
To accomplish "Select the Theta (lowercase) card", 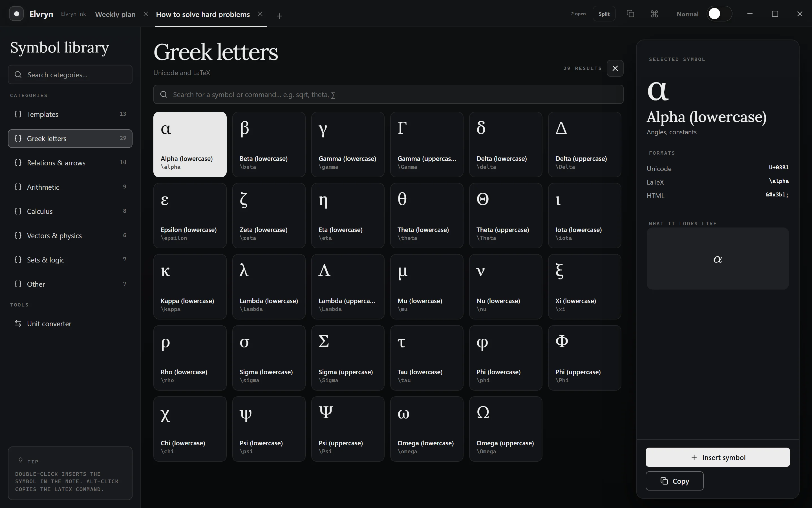I will tap(427, 216).
